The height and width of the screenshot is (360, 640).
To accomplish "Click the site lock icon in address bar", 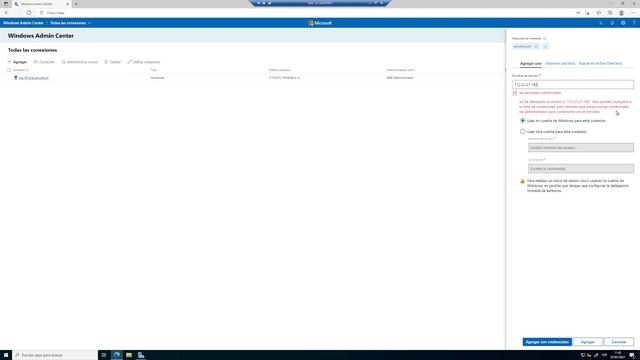I will click(x=41, y=13).
